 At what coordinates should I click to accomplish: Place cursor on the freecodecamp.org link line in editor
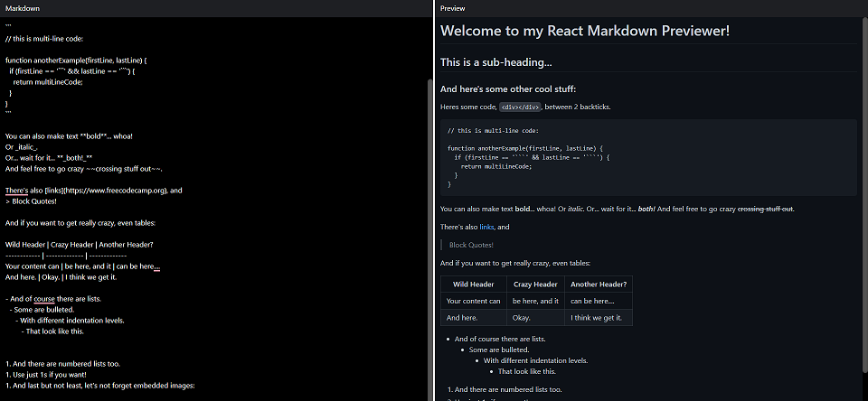pos(93,191)
